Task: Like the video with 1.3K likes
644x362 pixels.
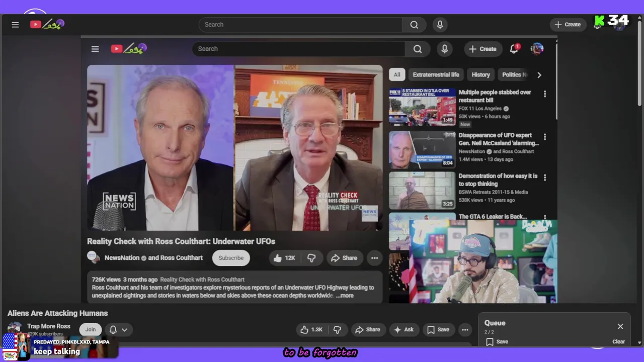Action: click(x=311, y=330)
